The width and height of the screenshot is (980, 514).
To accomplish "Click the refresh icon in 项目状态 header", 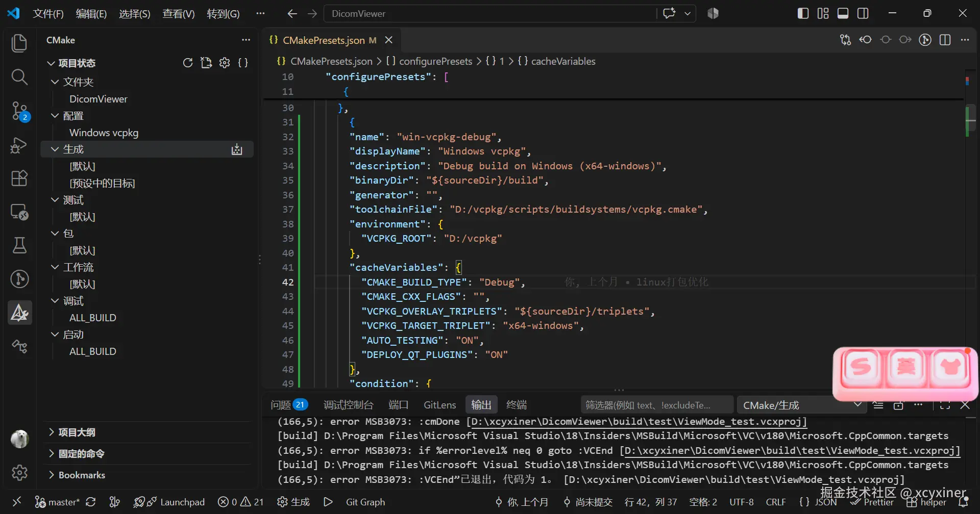I will pyautogui.click(x=188, y=63).
